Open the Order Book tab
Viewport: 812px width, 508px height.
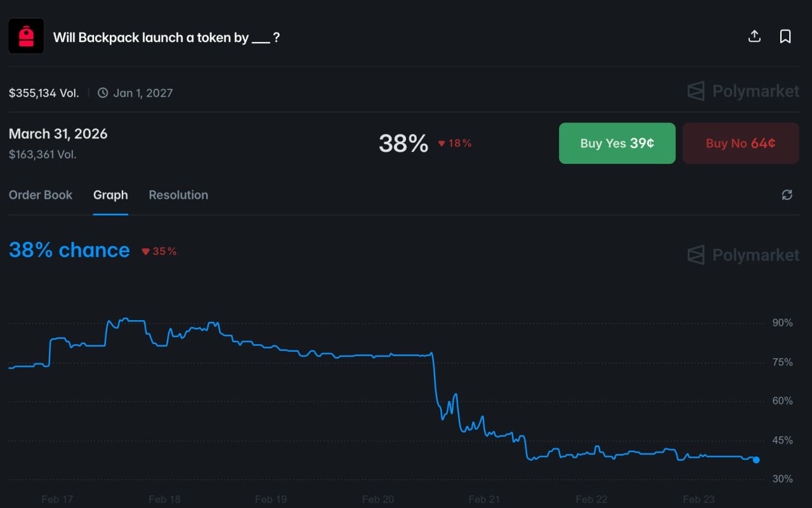tap(41, 195)
